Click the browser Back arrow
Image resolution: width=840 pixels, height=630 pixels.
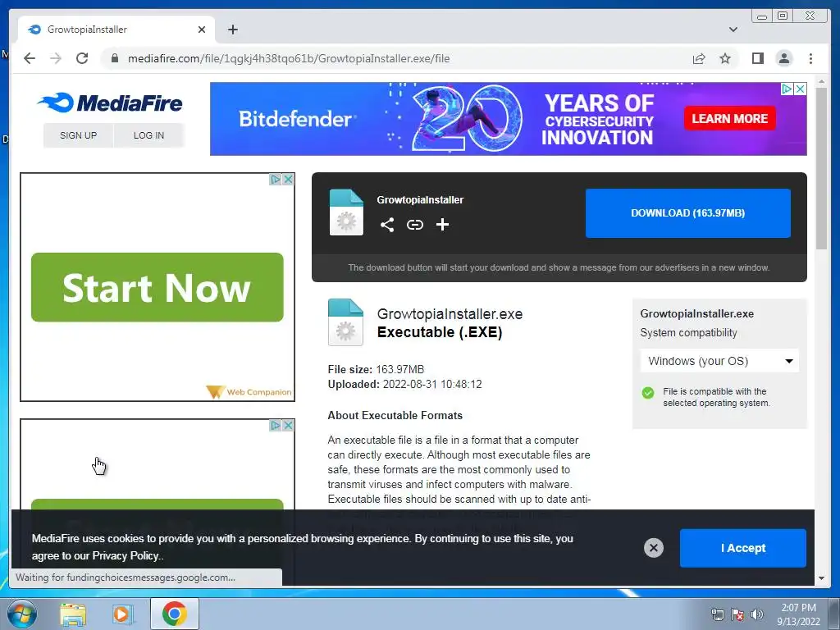[30, 58]
